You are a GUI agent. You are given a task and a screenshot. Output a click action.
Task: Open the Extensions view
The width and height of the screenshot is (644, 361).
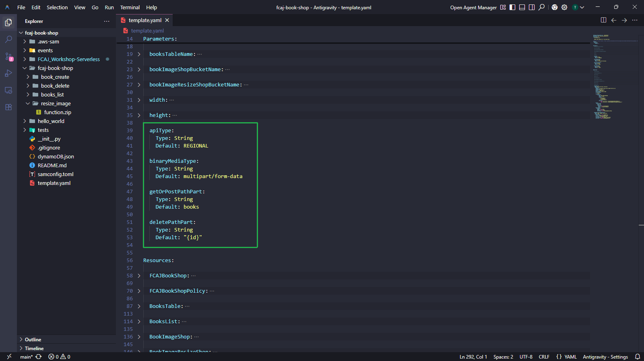coord(8,107)
